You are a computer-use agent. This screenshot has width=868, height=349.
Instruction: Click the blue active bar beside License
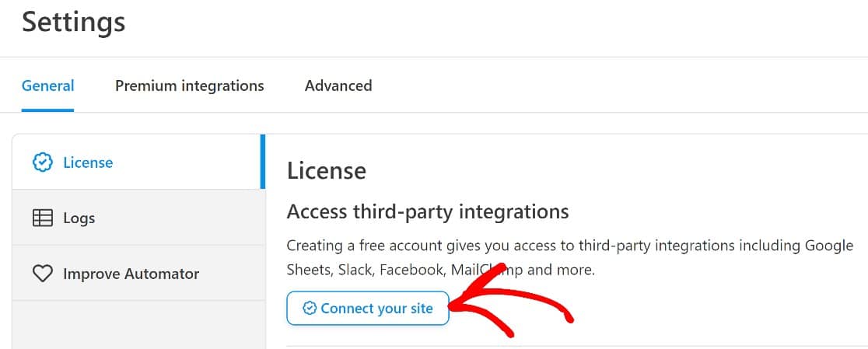coord(263,162)
